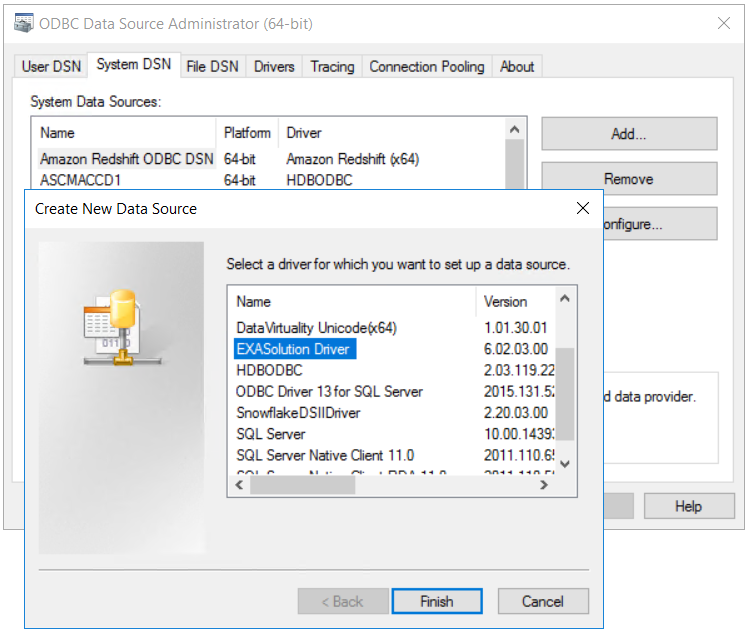Show the About tab
Screen dimensions: 751x632
(x=517, y=66)
